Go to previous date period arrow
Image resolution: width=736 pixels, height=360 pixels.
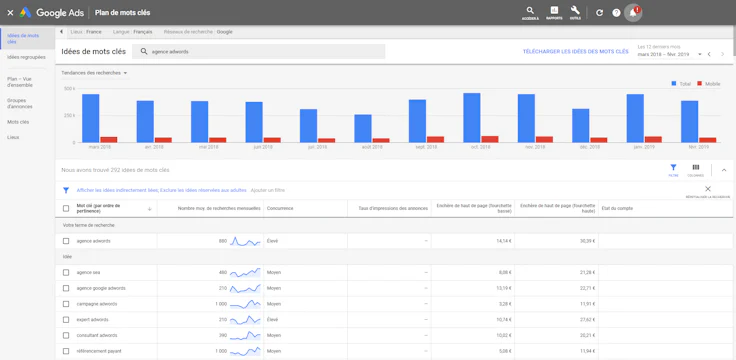709,54
